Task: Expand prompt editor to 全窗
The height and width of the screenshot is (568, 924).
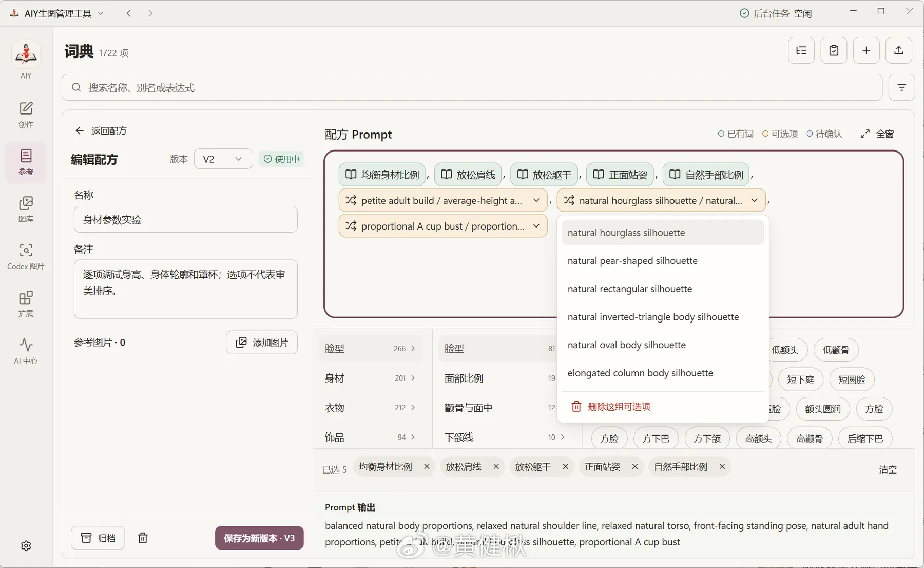Action: click(877, 134)
